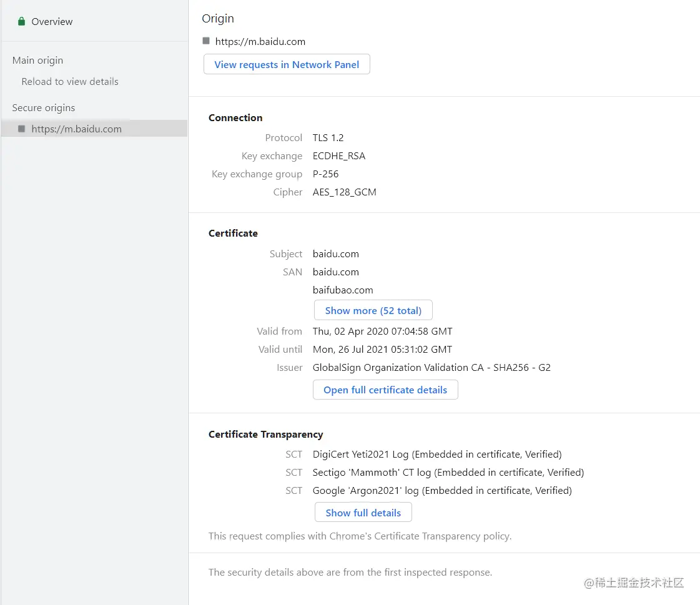Screen dimensions: 700x605
Task: Click the Main origin section label
Action: click(x=37, y=61)
